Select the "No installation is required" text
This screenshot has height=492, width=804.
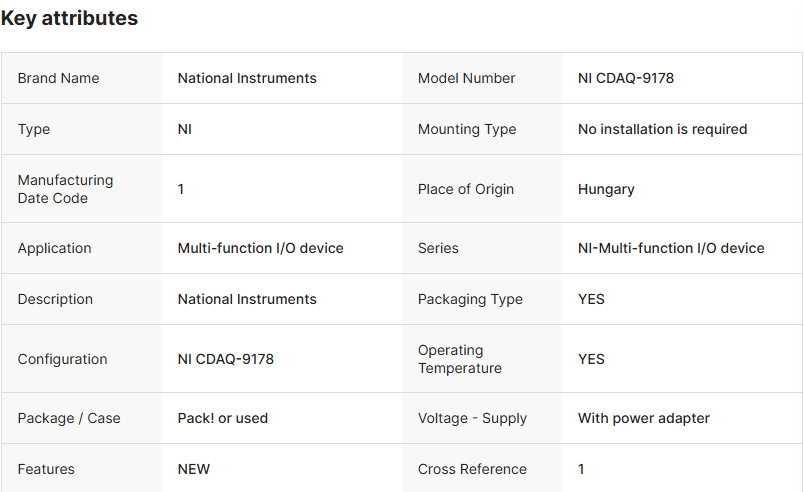coord(662,129)
